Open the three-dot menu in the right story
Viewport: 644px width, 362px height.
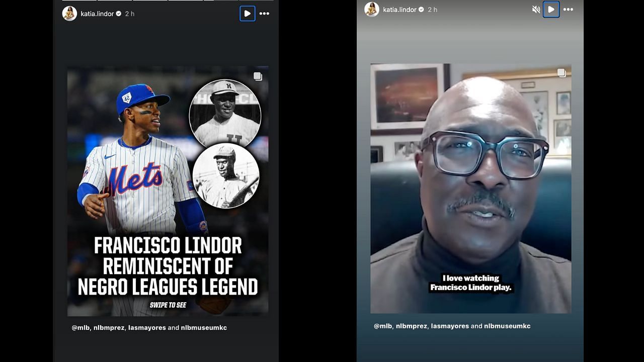click(x=568, y=10)
